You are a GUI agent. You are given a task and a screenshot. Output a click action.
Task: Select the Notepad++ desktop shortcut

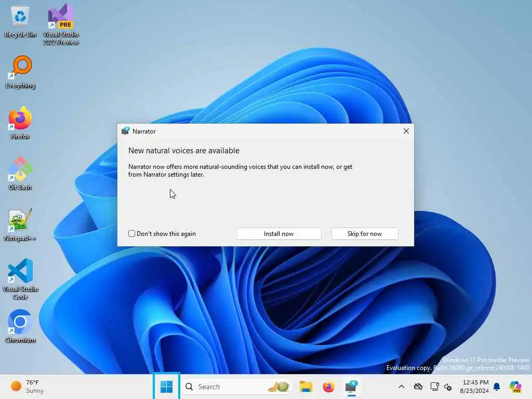[x=20, y=225]
